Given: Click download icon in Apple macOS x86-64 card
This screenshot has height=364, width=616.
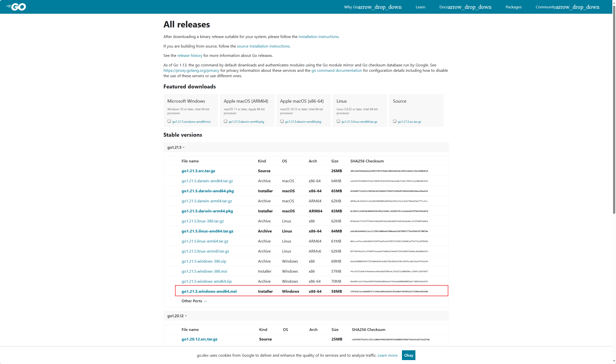Looking at the screenshot, I should point(282,121).
